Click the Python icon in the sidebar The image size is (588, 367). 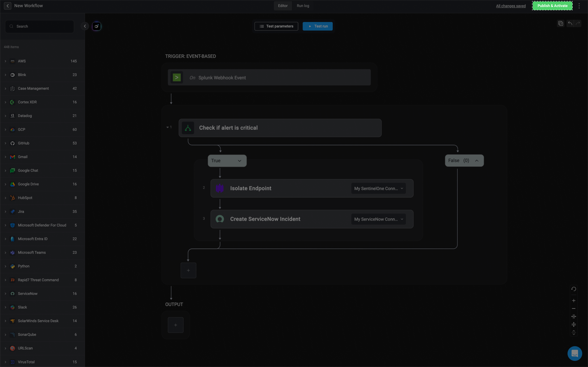[x=13, y=266]
